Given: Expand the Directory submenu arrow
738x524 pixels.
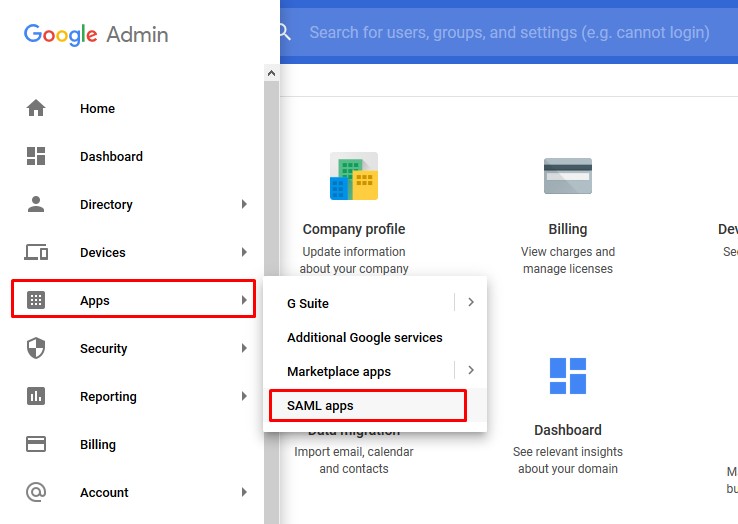Looking at the screenshot, I should coord(244,204).
